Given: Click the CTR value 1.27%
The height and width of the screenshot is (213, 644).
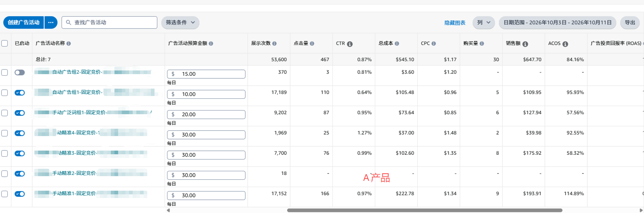Looking at the screenshot, I should [365, 133].
